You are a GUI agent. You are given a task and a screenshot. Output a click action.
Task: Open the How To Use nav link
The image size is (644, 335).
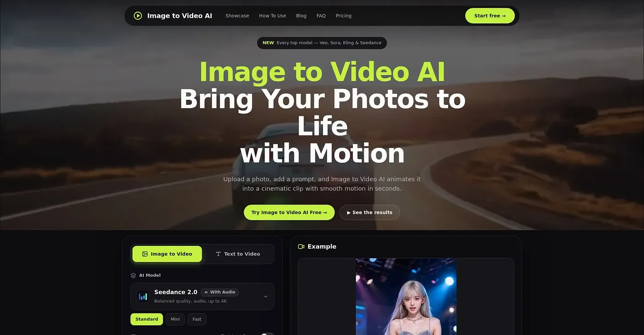click(x=272, y=16)
